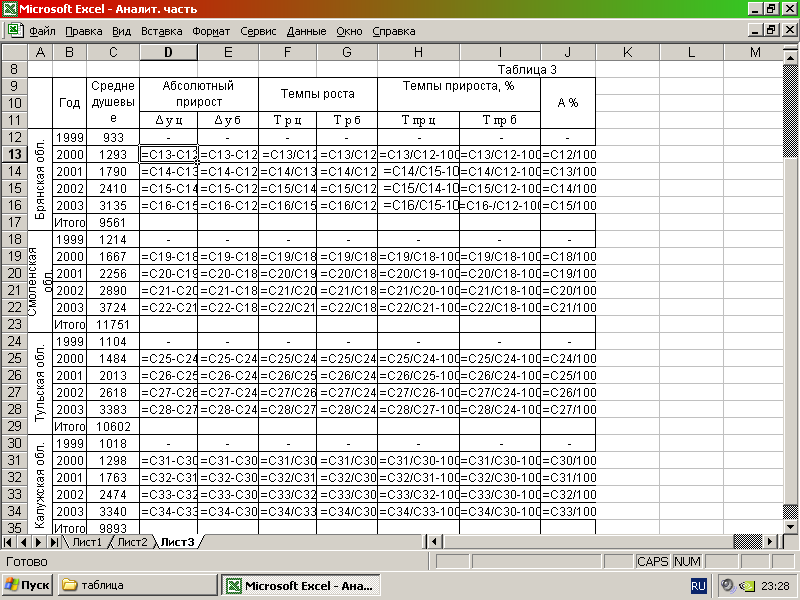This screenshot has width=800, height=600.
Task: Close the workbook via menu bar X
Action: tap(789, 30)
